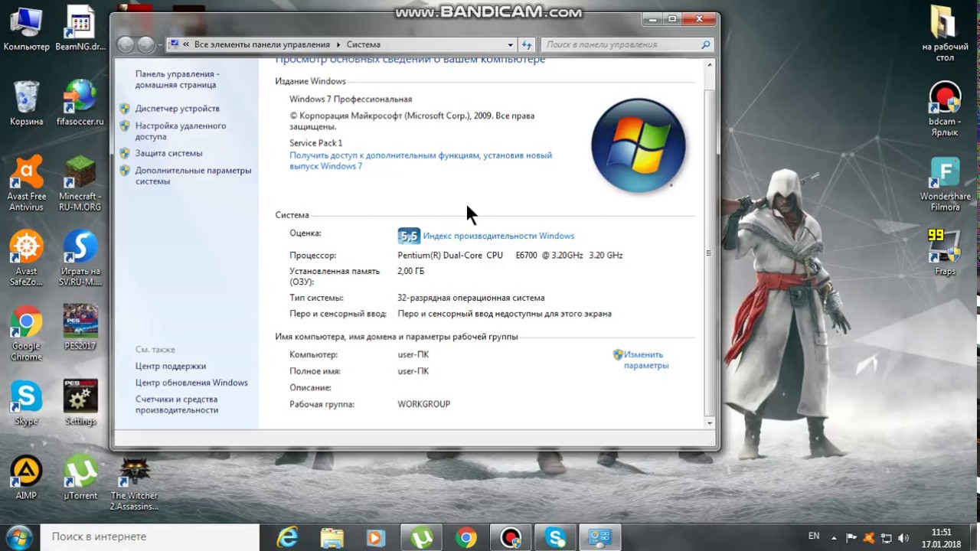This screenshot has width=980, height=551.
Task: Click the forward navigation arrow
Action: coord(145,45)
